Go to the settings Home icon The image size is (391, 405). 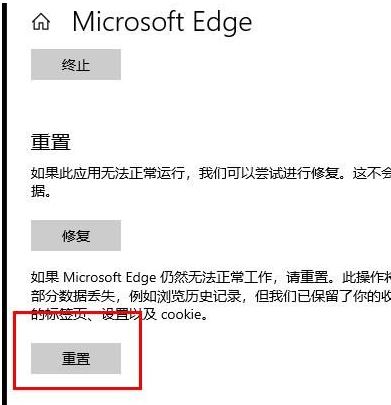[x=41, y=22]
